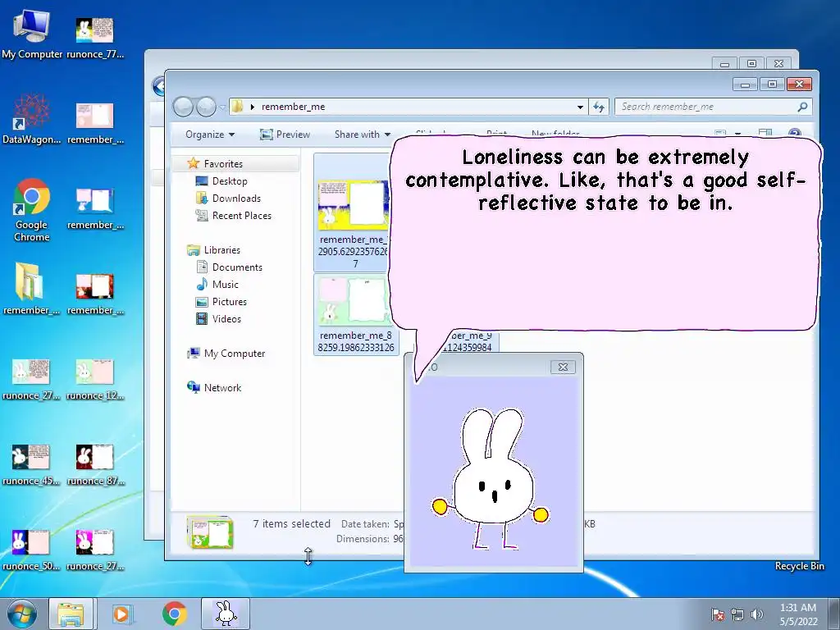This screenshot has height=630, width=840.
Task: Click the remember_me address bar path
Action: pyautogui.click(x=293, y=107)
